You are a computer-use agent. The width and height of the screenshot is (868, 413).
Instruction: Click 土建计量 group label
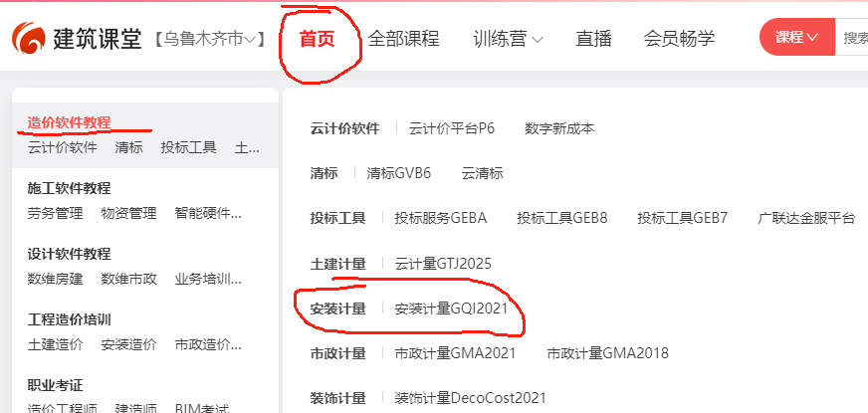point(337,264)
